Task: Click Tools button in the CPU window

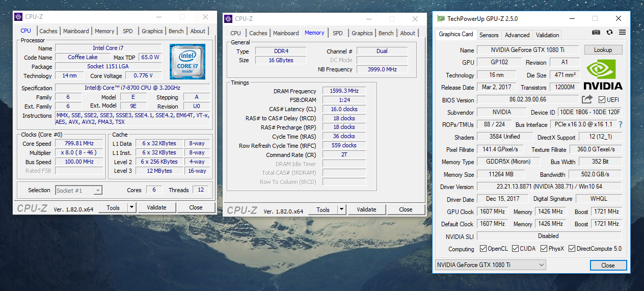Action: (113, 207)
